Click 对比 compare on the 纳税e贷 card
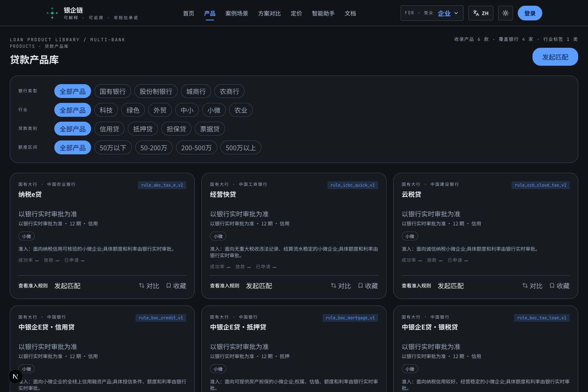 pos(149,286)
